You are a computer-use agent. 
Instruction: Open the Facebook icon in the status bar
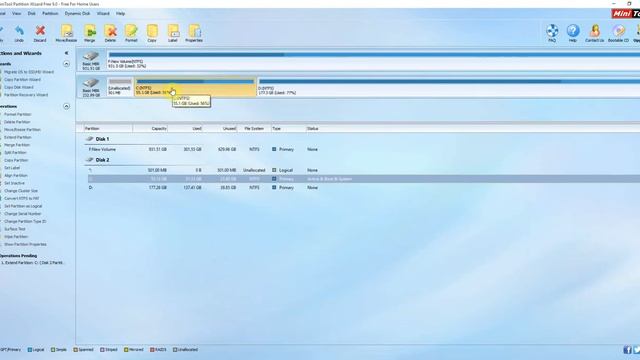tap(627, 350)
